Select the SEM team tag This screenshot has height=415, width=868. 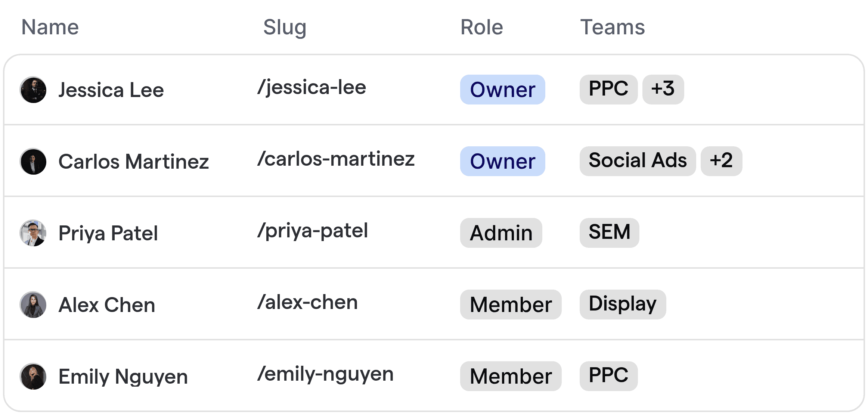click(609, 233)
